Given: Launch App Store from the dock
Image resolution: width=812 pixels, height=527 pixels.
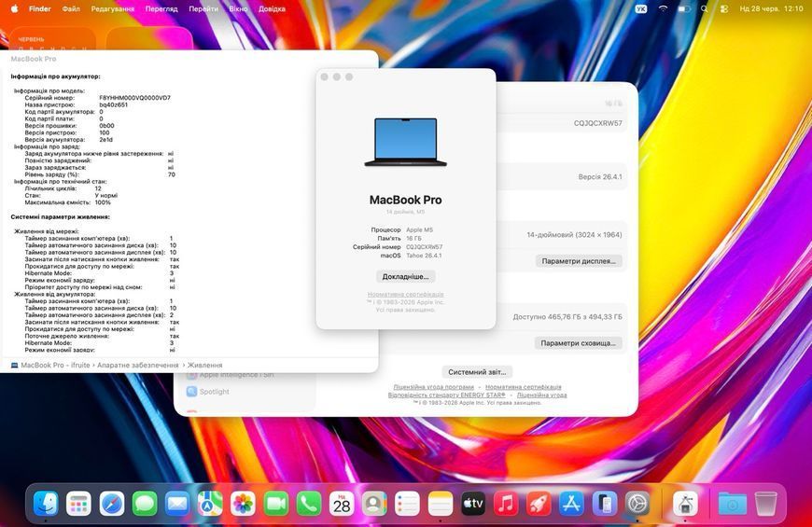Looking at the screenshot, I should click(571, 503).
